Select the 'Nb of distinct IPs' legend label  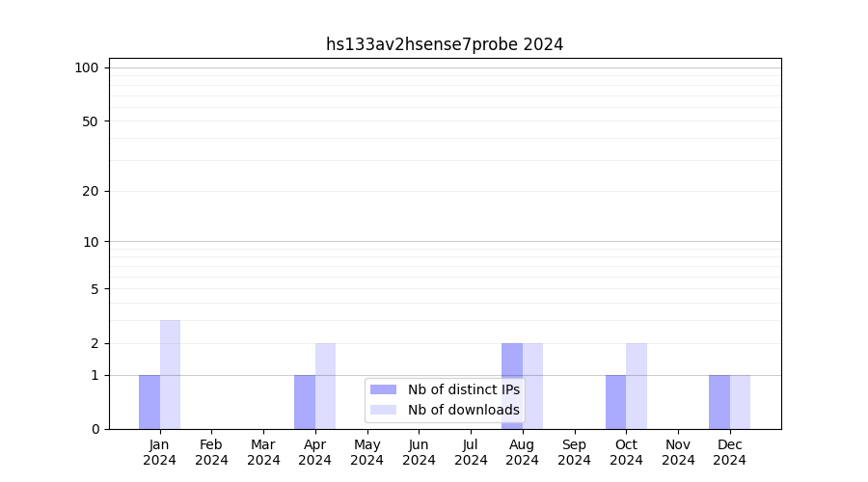coord(463,389)
